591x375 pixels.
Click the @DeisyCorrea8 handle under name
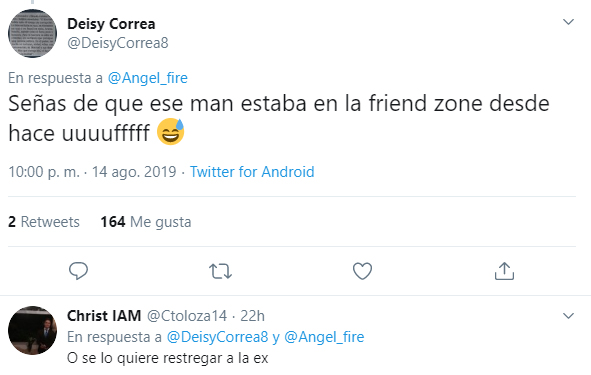(x=118, y=43)
